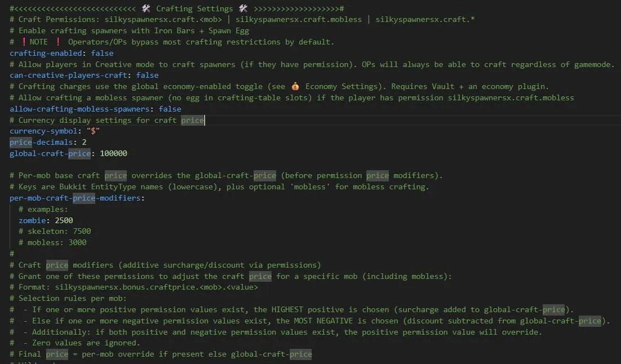Click the global-craft-price value 100000
Screen dimensions: 621x364
click(x=113, y=153)
